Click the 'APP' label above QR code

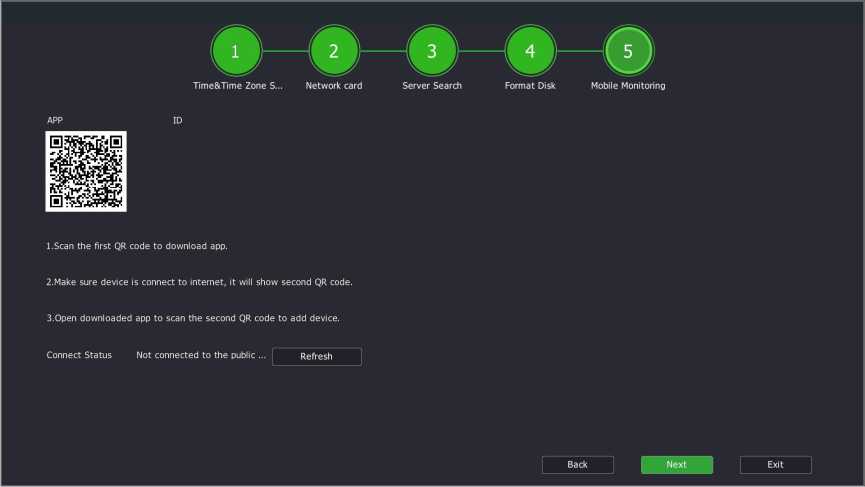pos(55,120)
